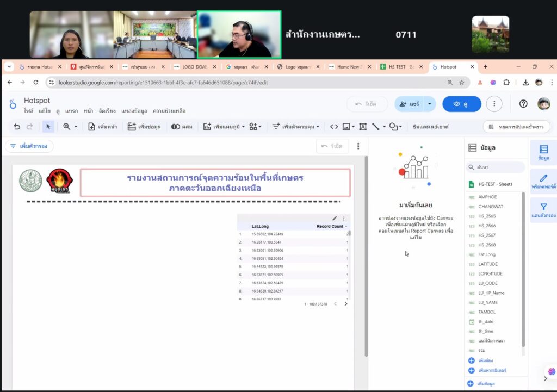Open the report three-dot more options
Image resolution: width=557 pixels, height=392 pixels.
tap(494, 104)
